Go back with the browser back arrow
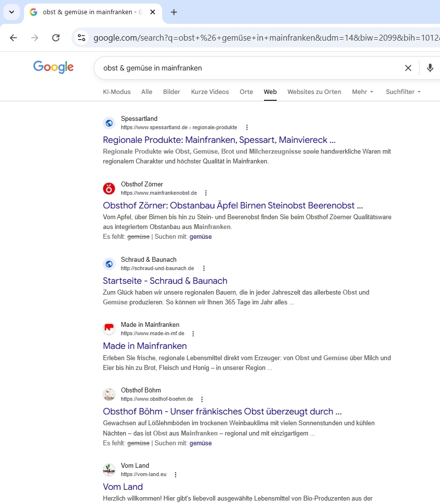Screen dimensions: 440x504 (x=13, y=38)
